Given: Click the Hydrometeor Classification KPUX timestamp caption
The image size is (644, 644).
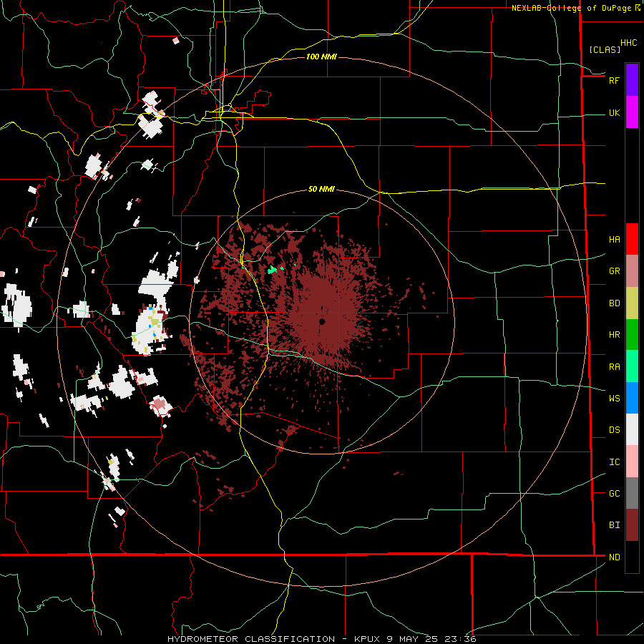Looking at the screenshot, I should [x=322, y=639].
